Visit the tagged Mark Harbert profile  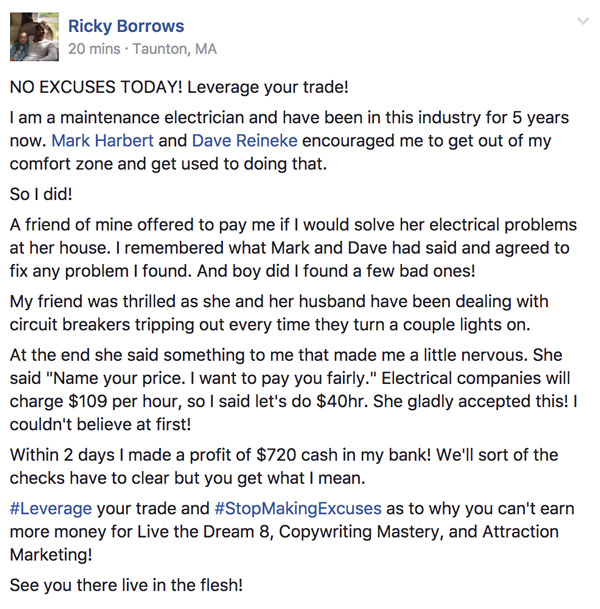click(103, 141)
